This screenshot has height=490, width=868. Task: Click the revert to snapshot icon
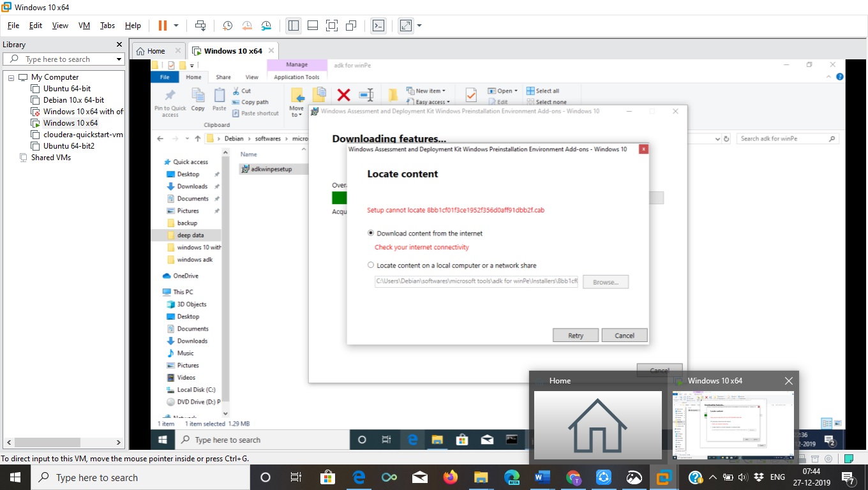pyautogui.click(x=247, y=26)
